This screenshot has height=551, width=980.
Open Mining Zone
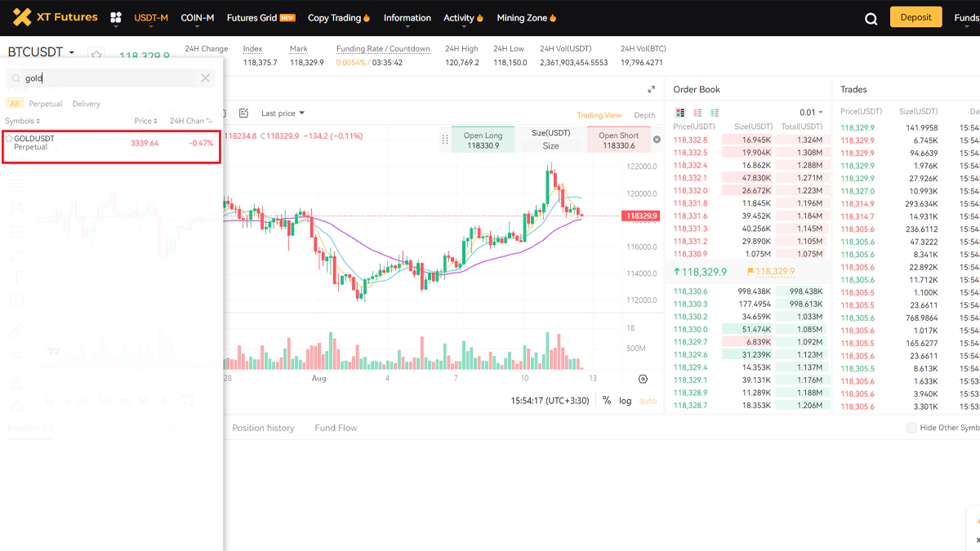coord(527,18)
